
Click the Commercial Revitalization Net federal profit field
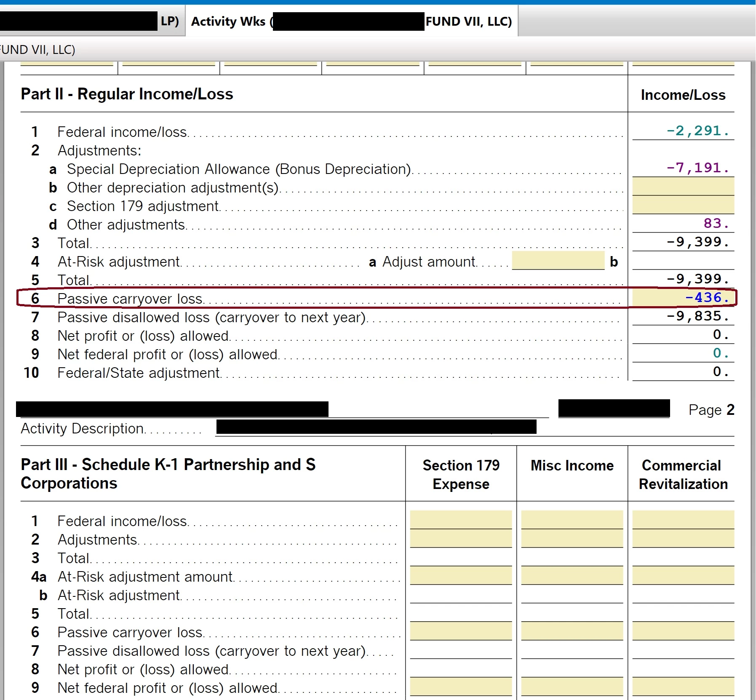click(683, 687)
